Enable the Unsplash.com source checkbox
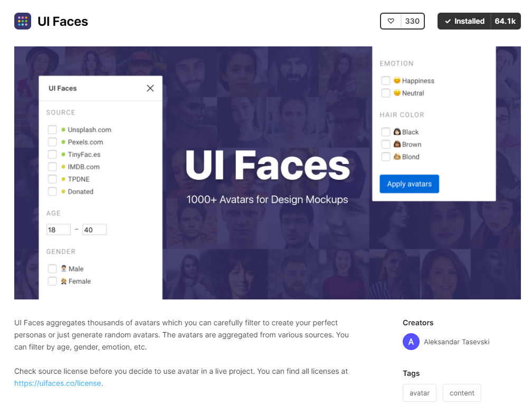The height and width of the screenshot is (407, 532). (x=52, y=130)
